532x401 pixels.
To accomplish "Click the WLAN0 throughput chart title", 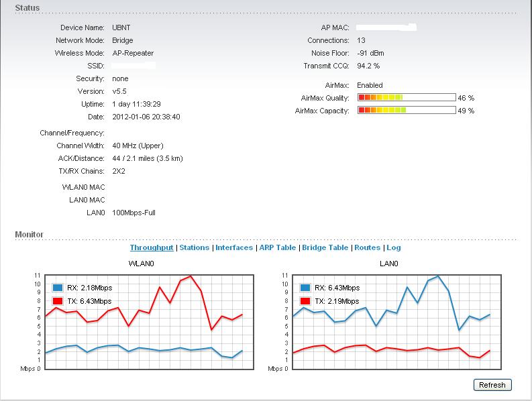I will click(142, 264).
